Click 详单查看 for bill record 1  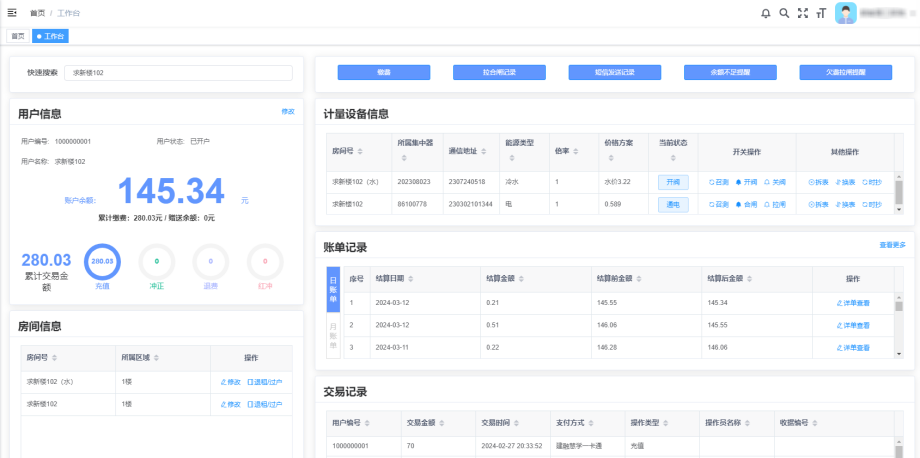click(853, 302)
